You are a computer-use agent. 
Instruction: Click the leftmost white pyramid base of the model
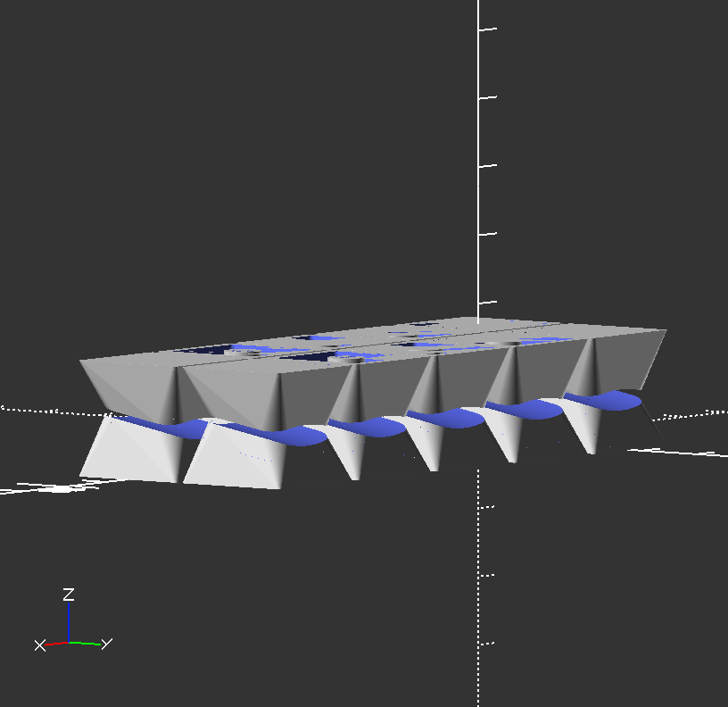click(x=132, y=451)
